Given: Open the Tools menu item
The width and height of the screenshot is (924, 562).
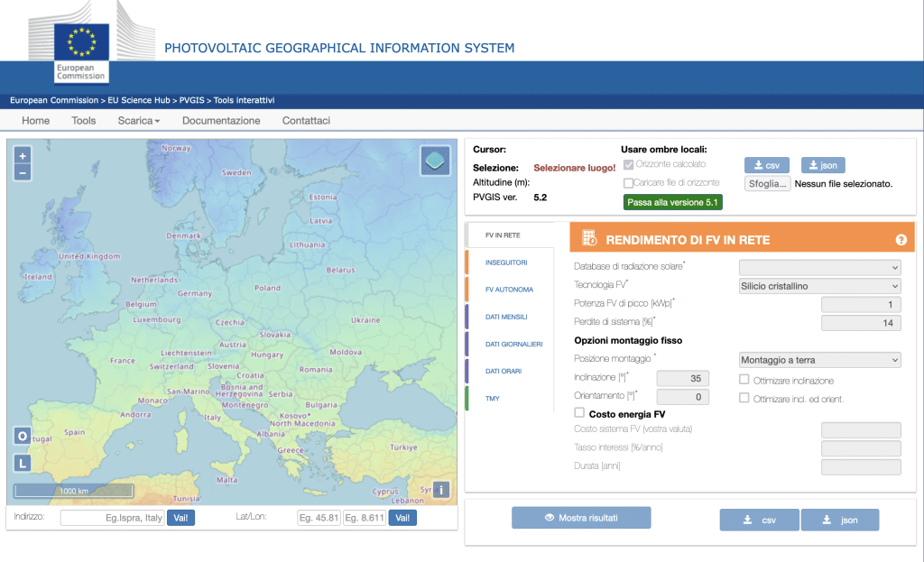Looking at the screenshot, I should pos(84,121).
